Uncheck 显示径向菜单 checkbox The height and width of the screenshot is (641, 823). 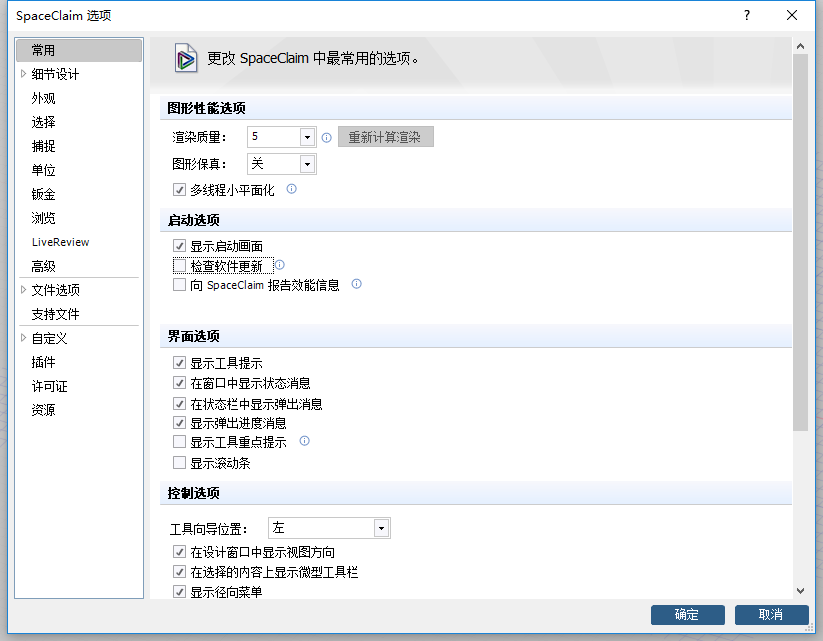pyautogui.click(x=180, y=592)
